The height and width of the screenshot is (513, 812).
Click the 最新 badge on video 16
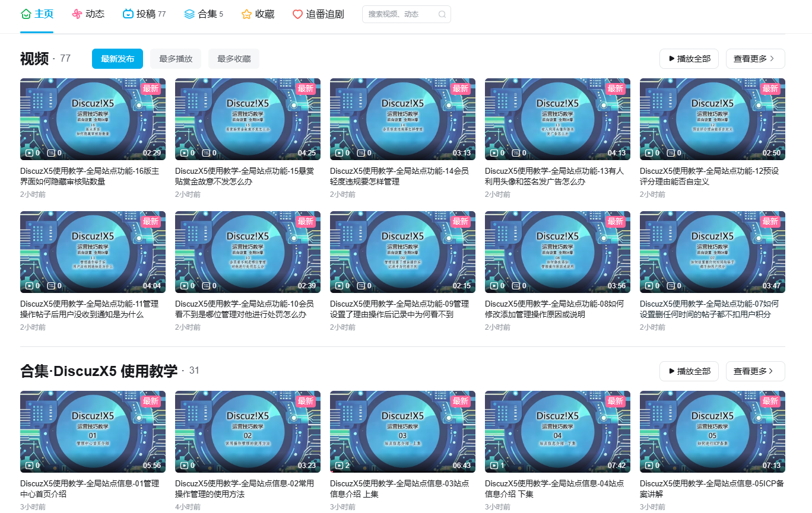(x=151, y=88)
